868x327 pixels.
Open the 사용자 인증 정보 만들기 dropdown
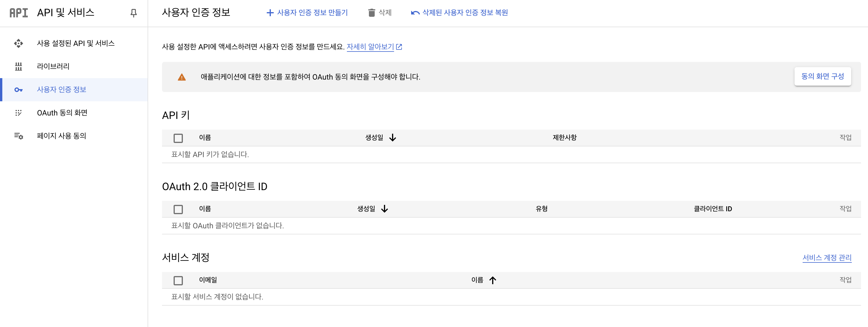(307, 13)
